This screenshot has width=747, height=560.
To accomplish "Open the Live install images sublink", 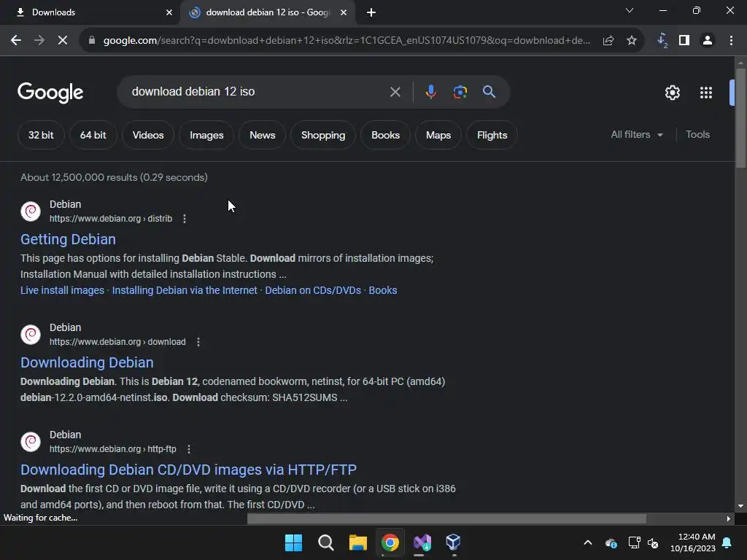I will (63, 290).
